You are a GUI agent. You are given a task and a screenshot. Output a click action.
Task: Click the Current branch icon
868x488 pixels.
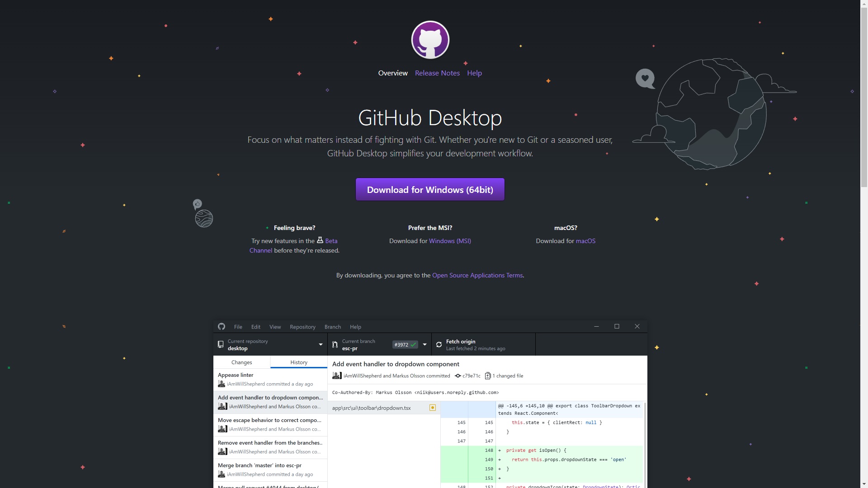point(335,345)
